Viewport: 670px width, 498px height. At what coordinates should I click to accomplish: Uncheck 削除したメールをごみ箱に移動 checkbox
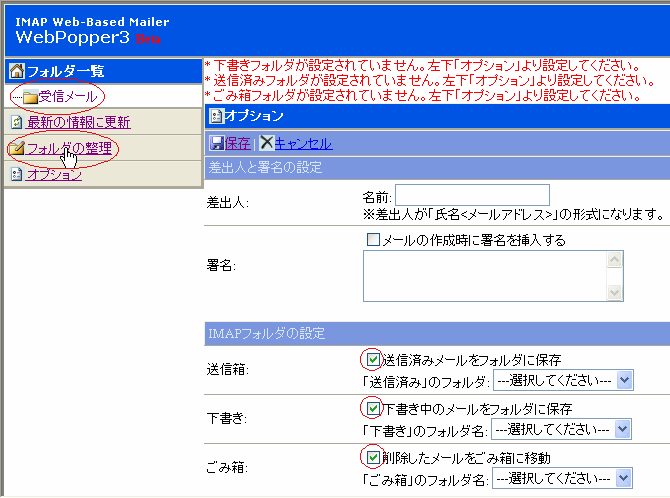tap(373, 457)
